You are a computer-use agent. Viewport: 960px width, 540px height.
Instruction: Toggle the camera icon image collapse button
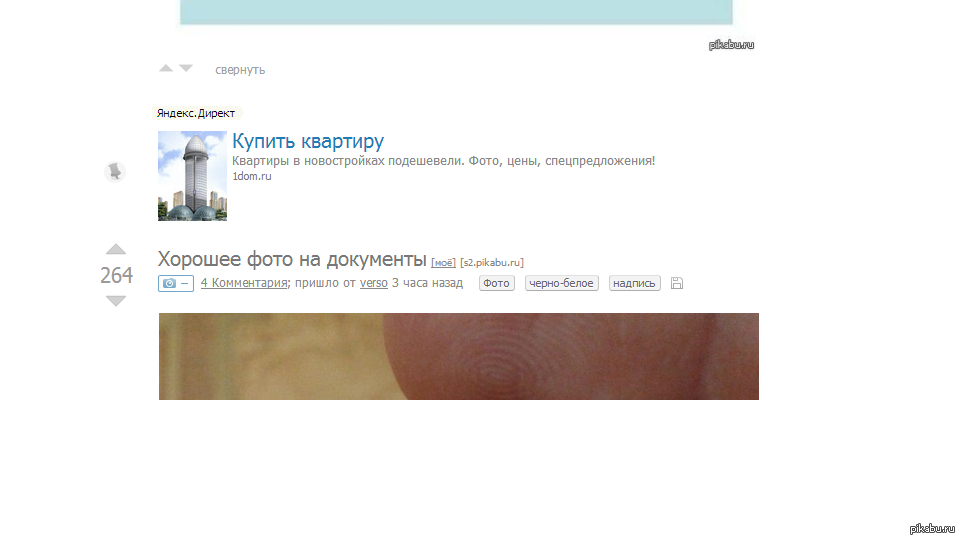point(175,284)
